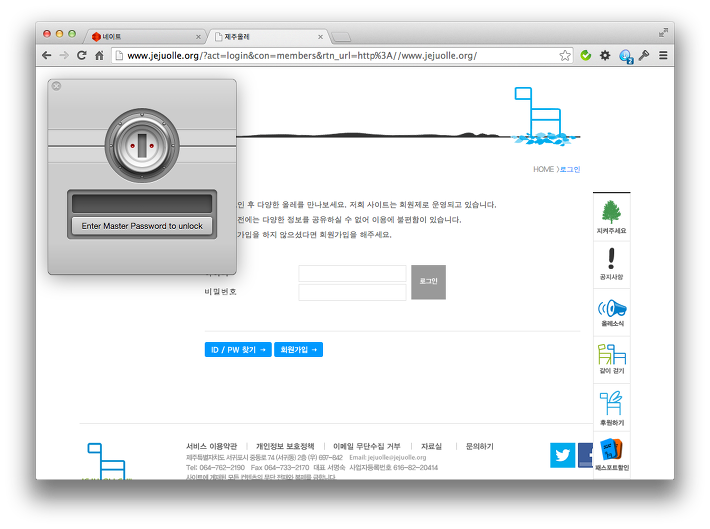Open the 1Password key icon in toolbar
This screenshot has width=710, height=529.
[644, 55]
